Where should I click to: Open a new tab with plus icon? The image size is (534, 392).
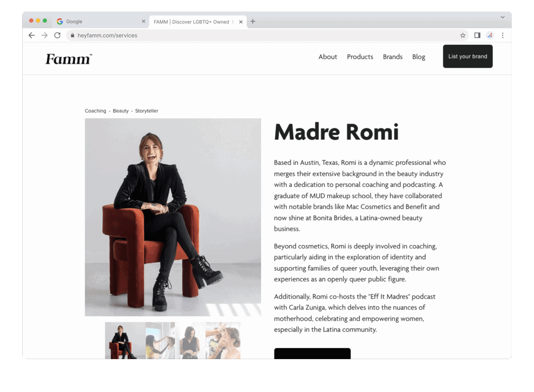[x=253, y=21]
